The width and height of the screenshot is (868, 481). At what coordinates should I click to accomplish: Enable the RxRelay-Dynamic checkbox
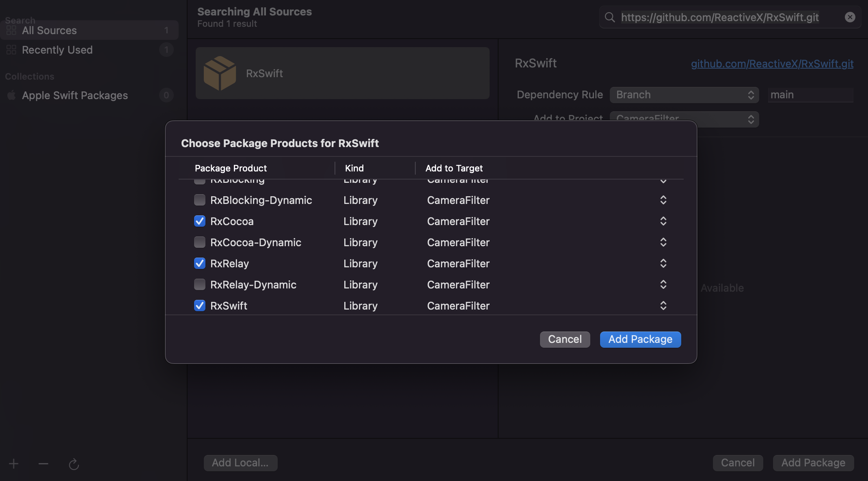pyautogui.click(x=200, y=284)
